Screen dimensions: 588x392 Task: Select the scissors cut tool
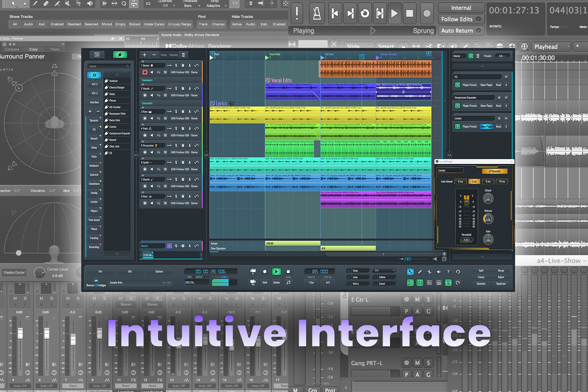(429, 272)
